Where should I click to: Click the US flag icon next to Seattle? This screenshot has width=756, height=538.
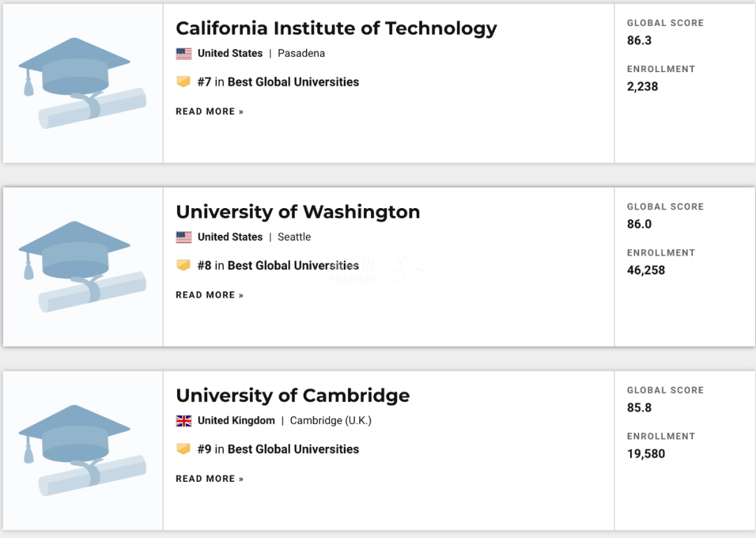[x=183, y=237]
